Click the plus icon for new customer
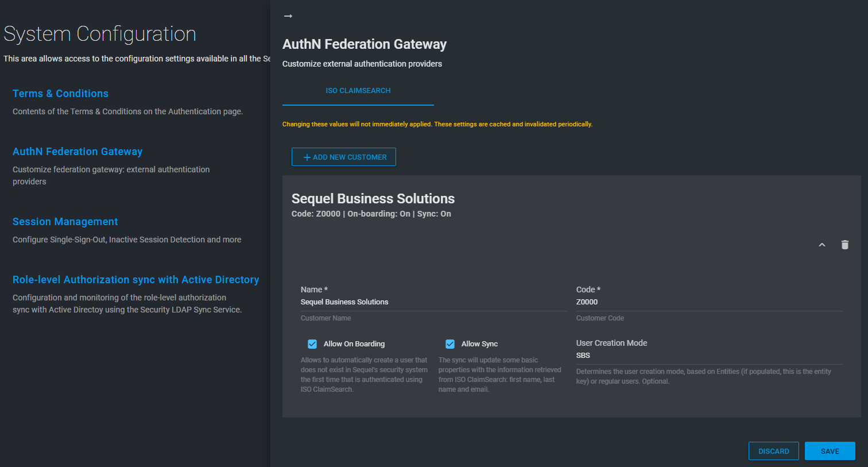The width and height of the screenshot is (868, 467). pyautogui.click(x=307, y=157)
